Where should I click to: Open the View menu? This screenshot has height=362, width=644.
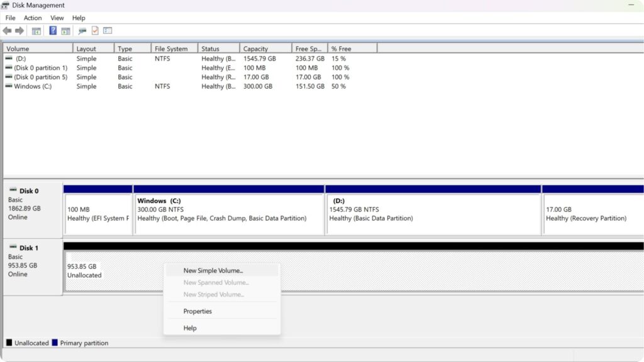(x=57, y=18)
